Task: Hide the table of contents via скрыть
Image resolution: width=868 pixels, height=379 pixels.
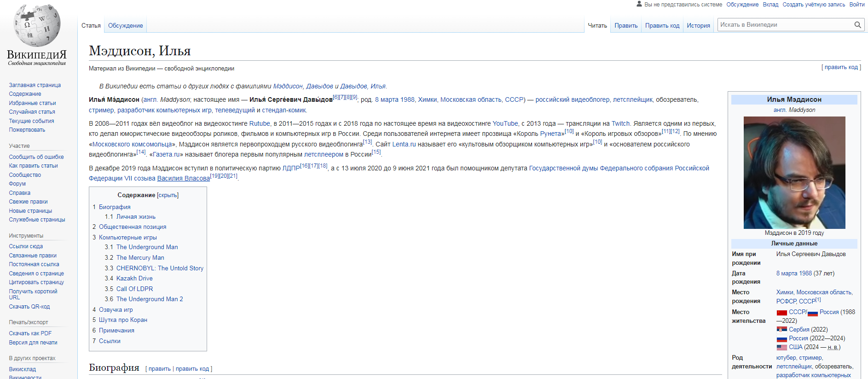Action: click(168, 195)
